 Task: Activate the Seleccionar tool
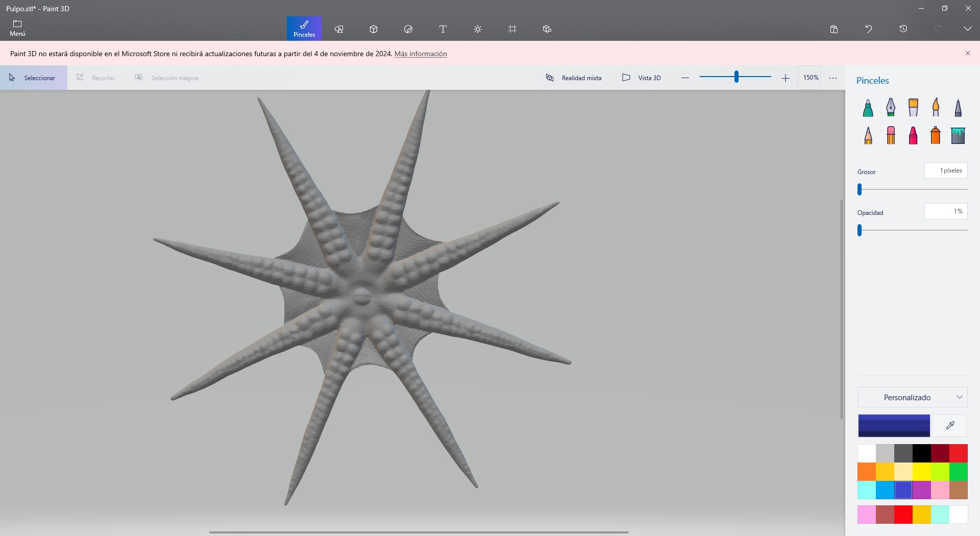(34, 78)
